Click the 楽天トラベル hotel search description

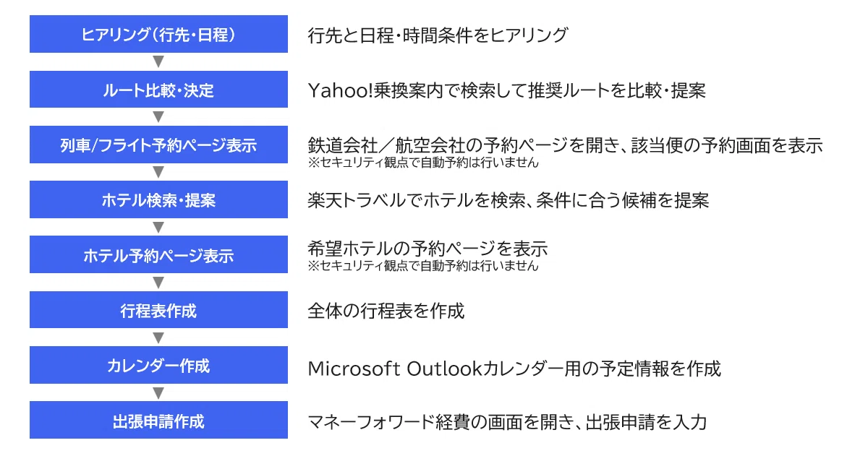508,200
